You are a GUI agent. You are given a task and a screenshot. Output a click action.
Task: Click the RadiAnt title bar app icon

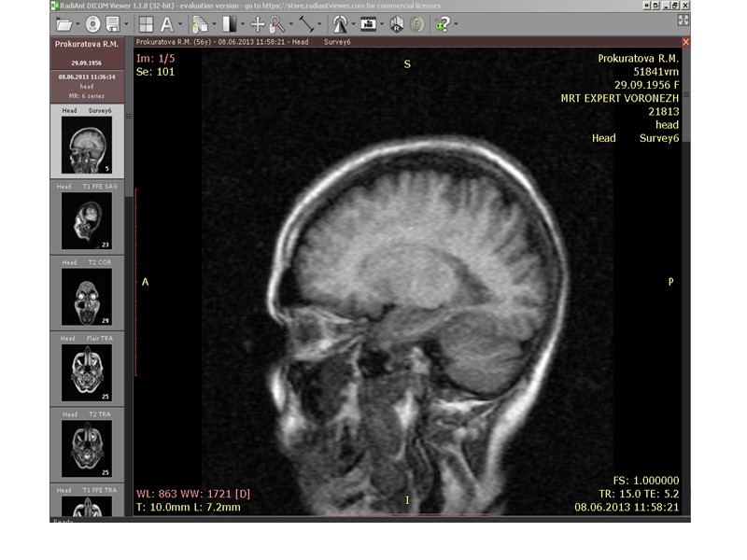point(54,6)
